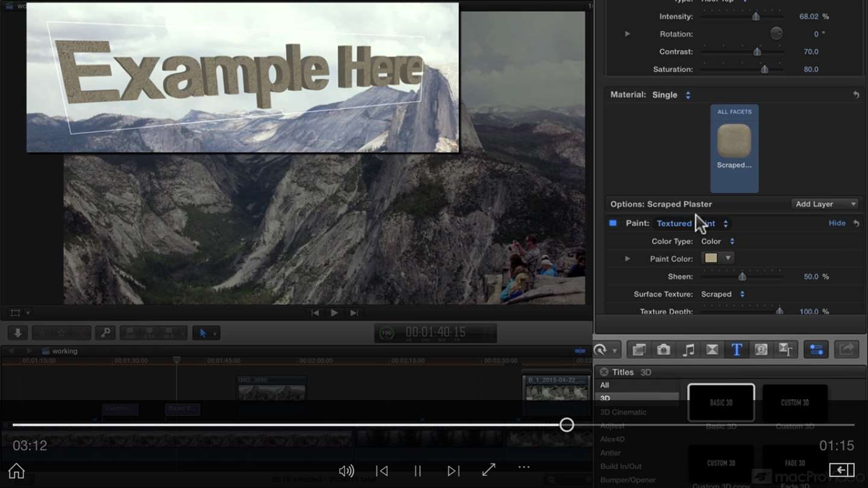Open the viewer transform tool dropdown
This screenshot has height=488, width=868.
pos(20,313)
